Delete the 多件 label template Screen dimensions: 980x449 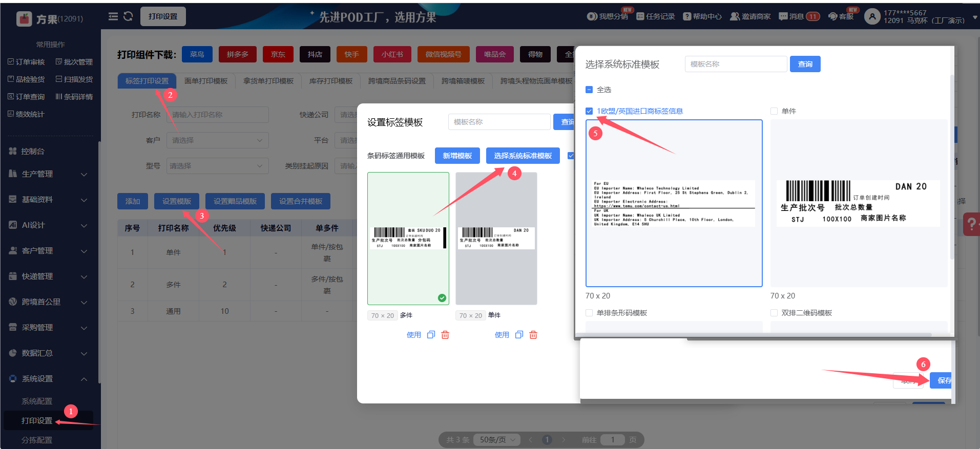click(x=445, y=335)
